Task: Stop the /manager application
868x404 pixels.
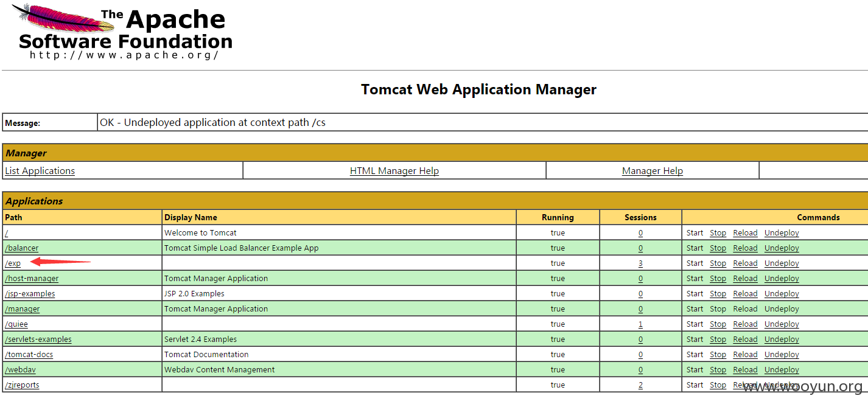Action: [718, 309]
